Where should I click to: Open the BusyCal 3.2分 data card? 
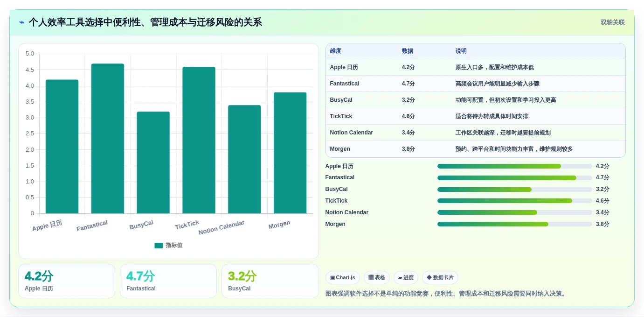pyautogui.click(x=270, y=281)
